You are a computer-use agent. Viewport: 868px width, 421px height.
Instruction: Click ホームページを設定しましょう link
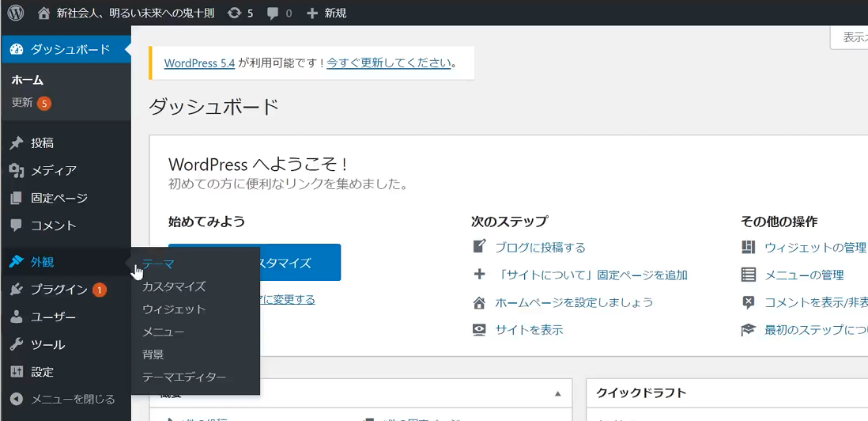574,302
